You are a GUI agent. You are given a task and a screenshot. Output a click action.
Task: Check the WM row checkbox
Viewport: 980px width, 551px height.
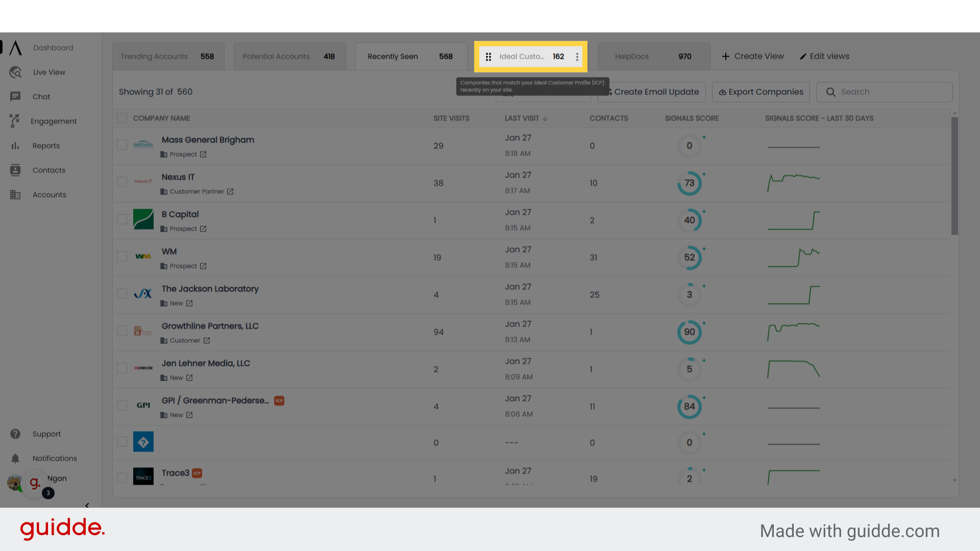122,257
